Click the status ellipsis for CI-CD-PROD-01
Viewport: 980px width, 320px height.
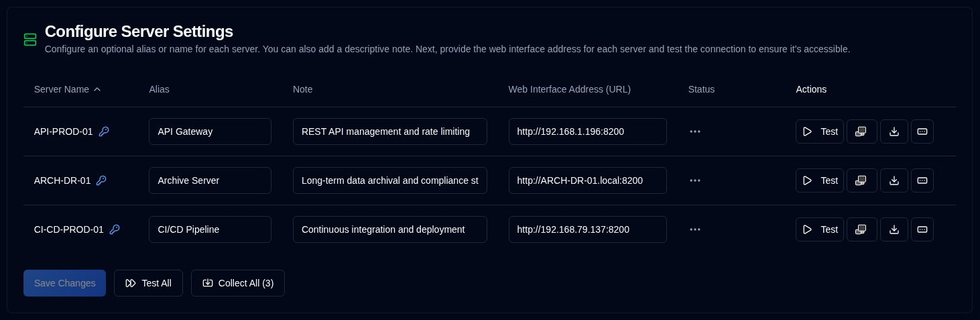point(694,229)
